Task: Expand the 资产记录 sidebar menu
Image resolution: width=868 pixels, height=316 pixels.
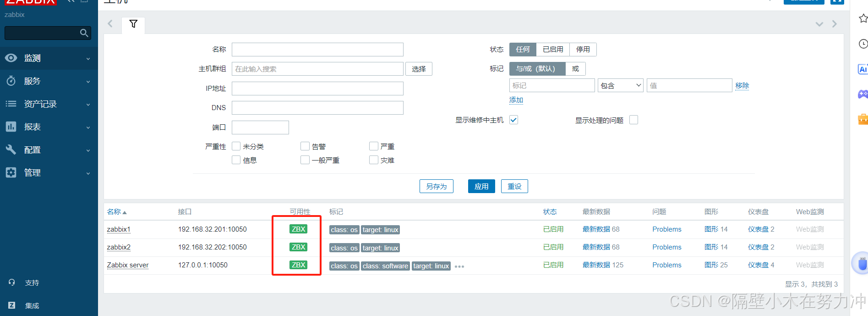Action: 88,105
